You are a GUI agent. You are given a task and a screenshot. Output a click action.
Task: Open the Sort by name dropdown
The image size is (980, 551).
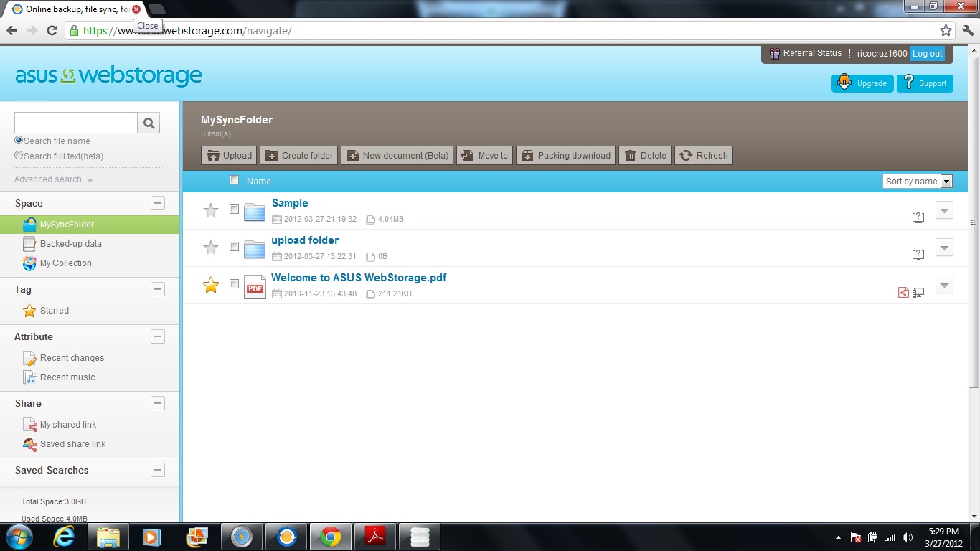918,182
